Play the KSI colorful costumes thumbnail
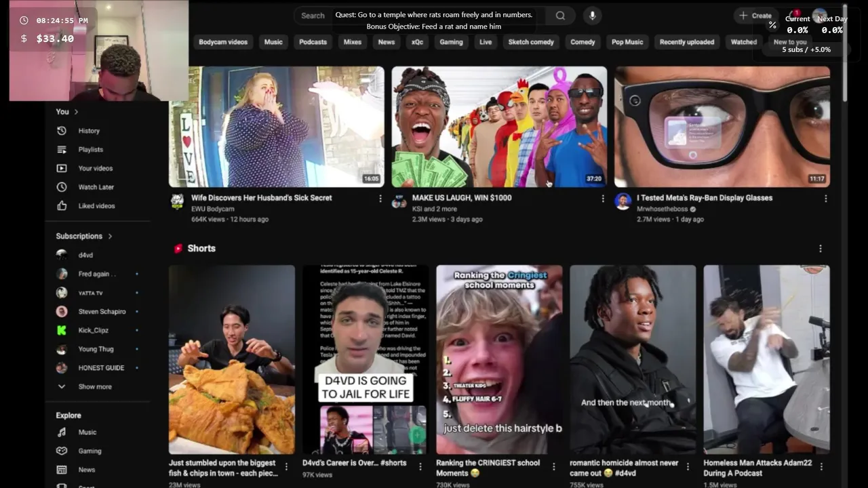The width and height of the screenshot is (868, 488). (x=499, y=126)
